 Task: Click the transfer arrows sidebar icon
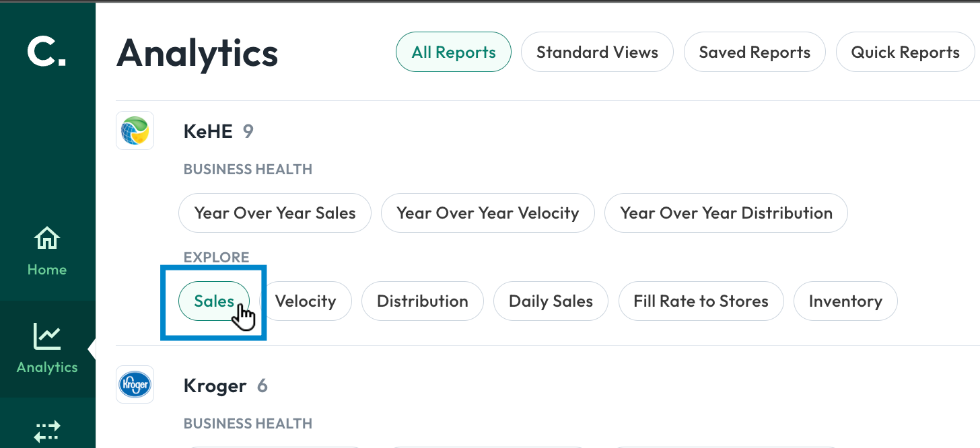coord(47,431)
